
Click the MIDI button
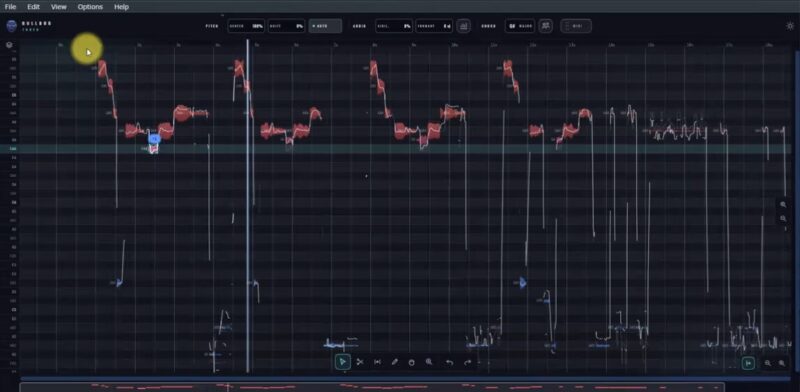tap(576, 26)
